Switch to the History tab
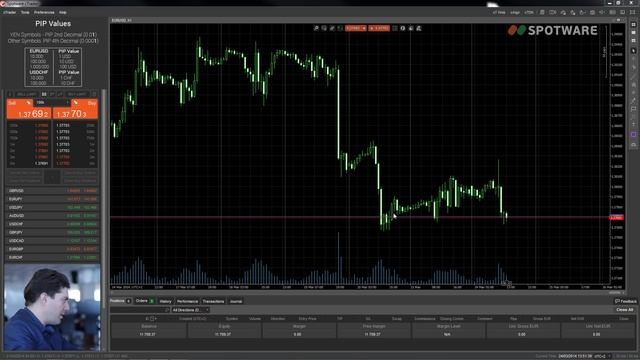The width and height of the screenshot is (640, 360). [x=165, y=301]
